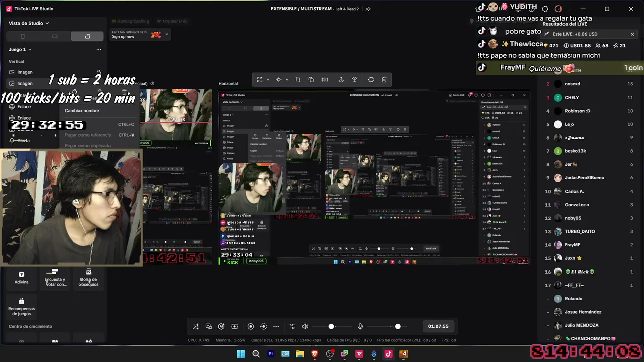Viewport: 644px width, 362px height.
Task: Close the Este LIVE earnings banner
Action: point(632,34)
